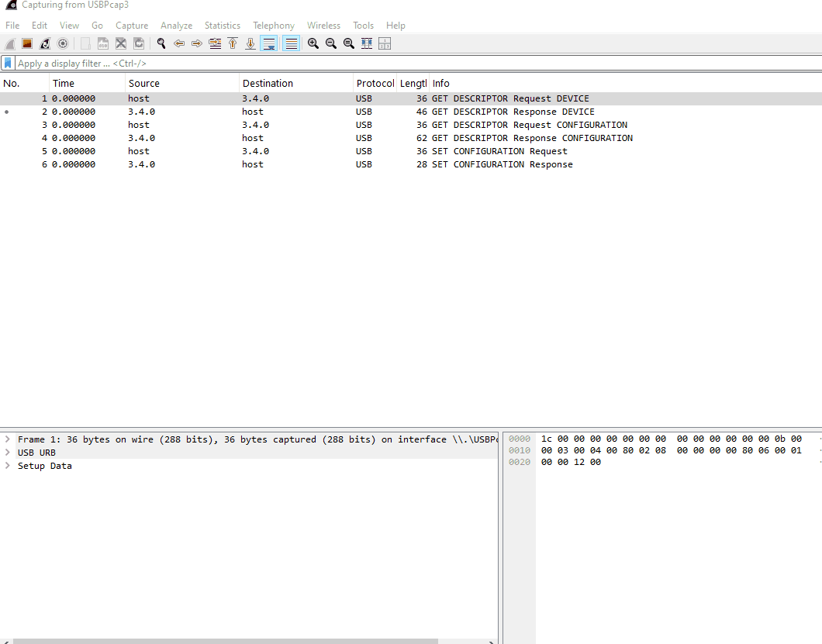822x644 pixels.
Task: Go to the first packet
Action: [233, 43]
